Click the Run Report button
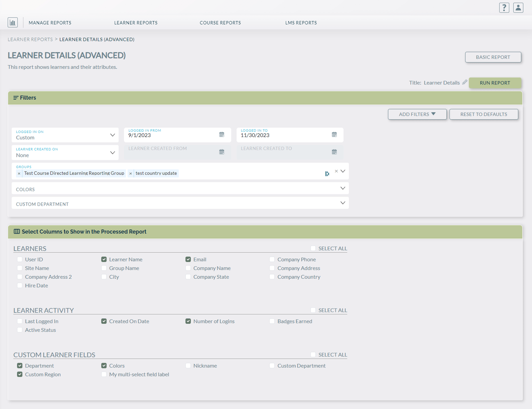Screen dimensions: 532x409 495,83
